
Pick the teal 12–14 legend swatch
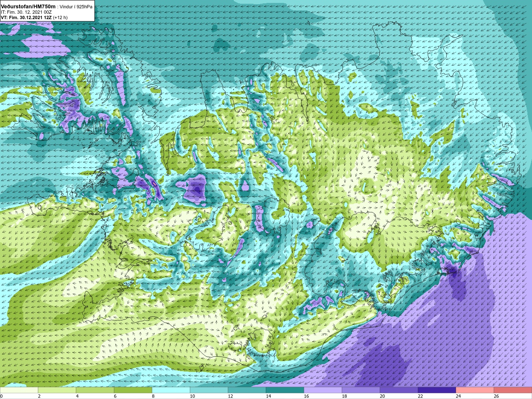pyautogui.click(x=247, y=390)
